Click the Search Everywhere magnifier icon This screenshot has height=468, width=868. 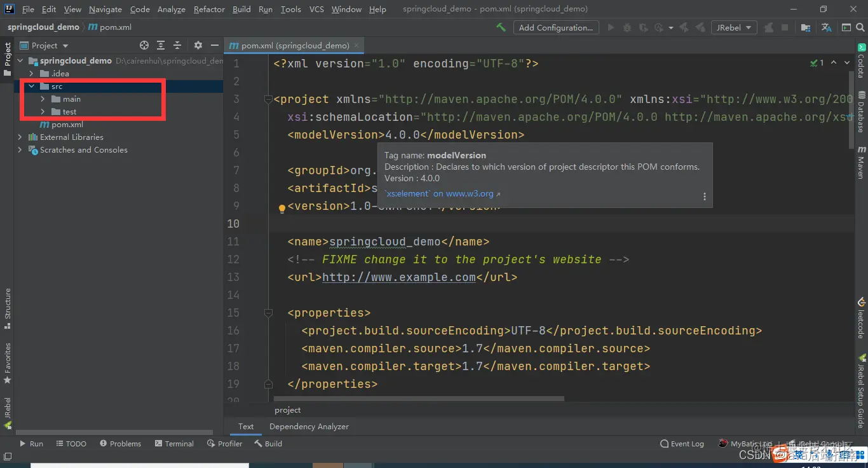860,27
